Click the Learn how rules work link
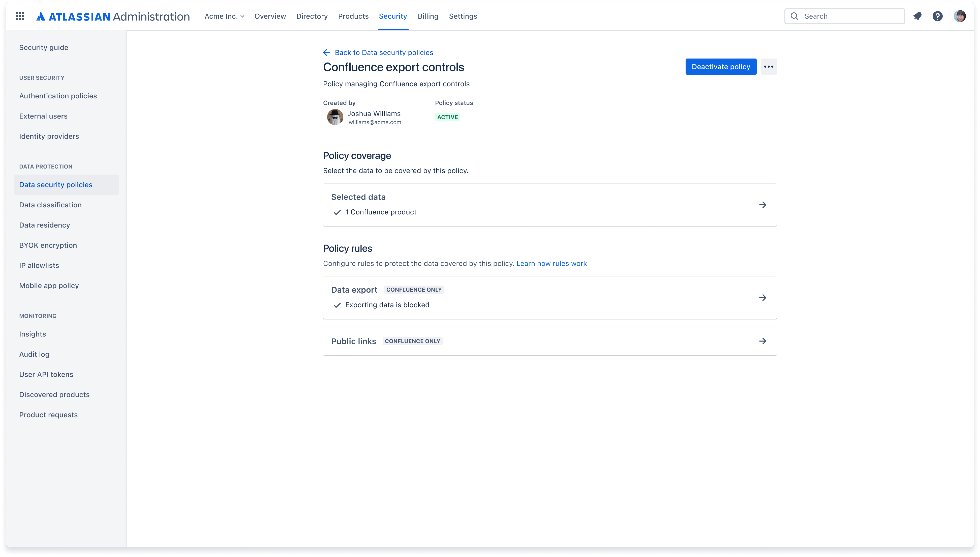Viewport: 980px width, 557px height. (x=551, y=263)
